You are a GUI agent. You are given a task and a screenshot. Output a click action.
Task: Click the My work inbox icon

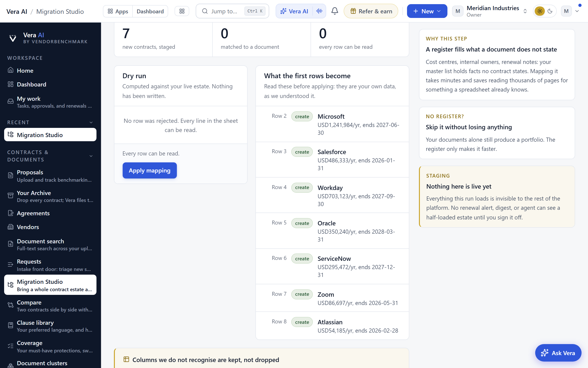10,101
